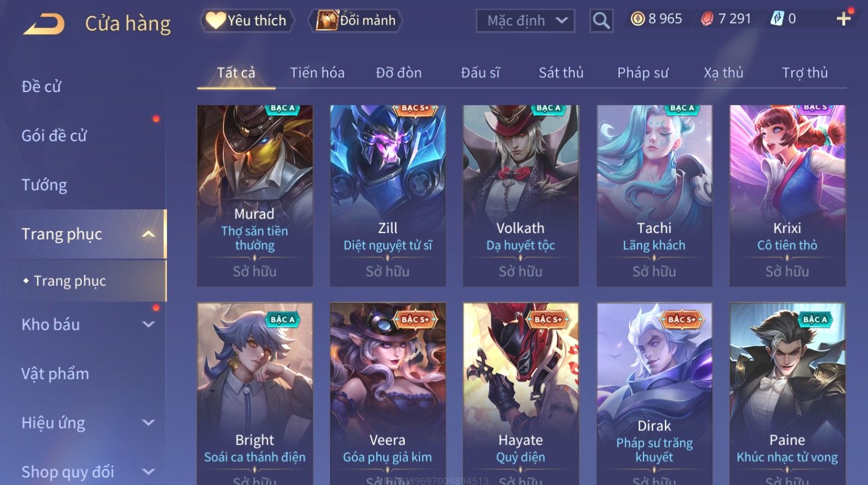Screen dimensions: 868x485
Task: Tap the red ruby currency icon
Action: point(707,19)
